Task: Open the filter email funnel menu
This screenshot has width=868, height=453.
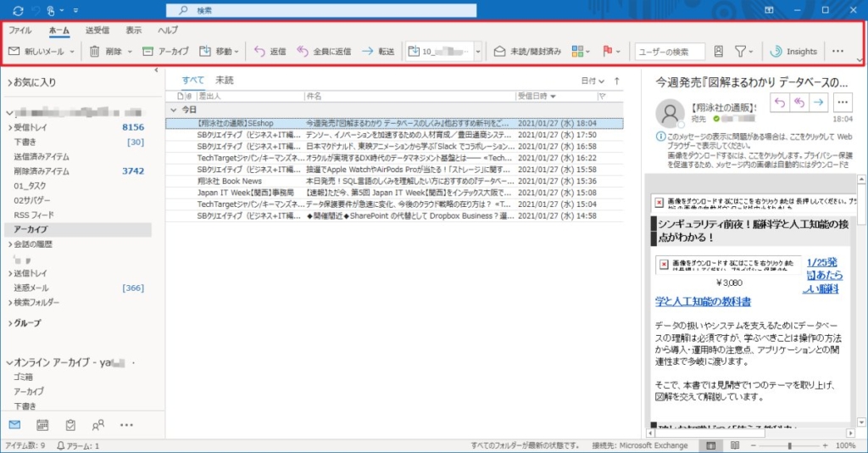Action: [743, 52]
